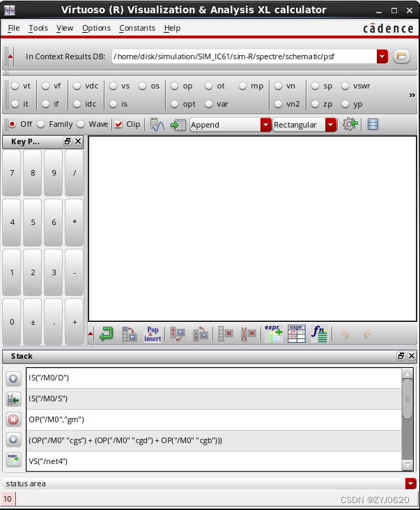Viewport: 420px width, 510px height.
Task: Open the Tools menu
Action: pos(38,29)
